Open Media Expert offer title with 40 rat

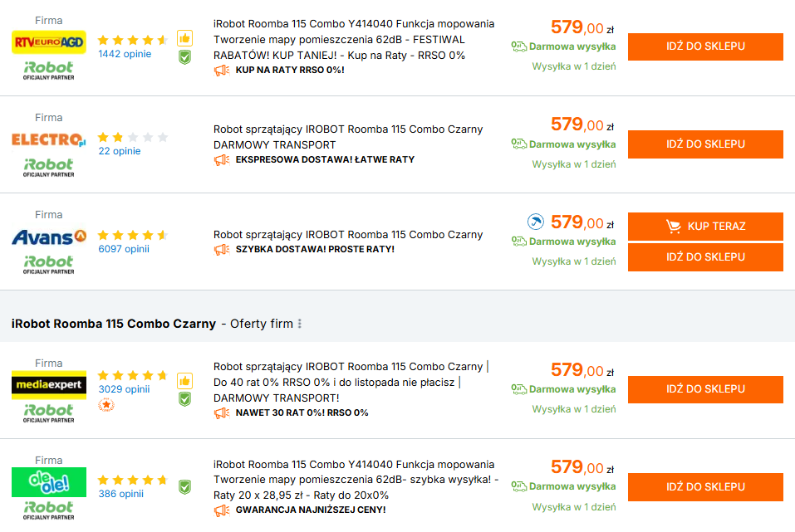point(351,382)
